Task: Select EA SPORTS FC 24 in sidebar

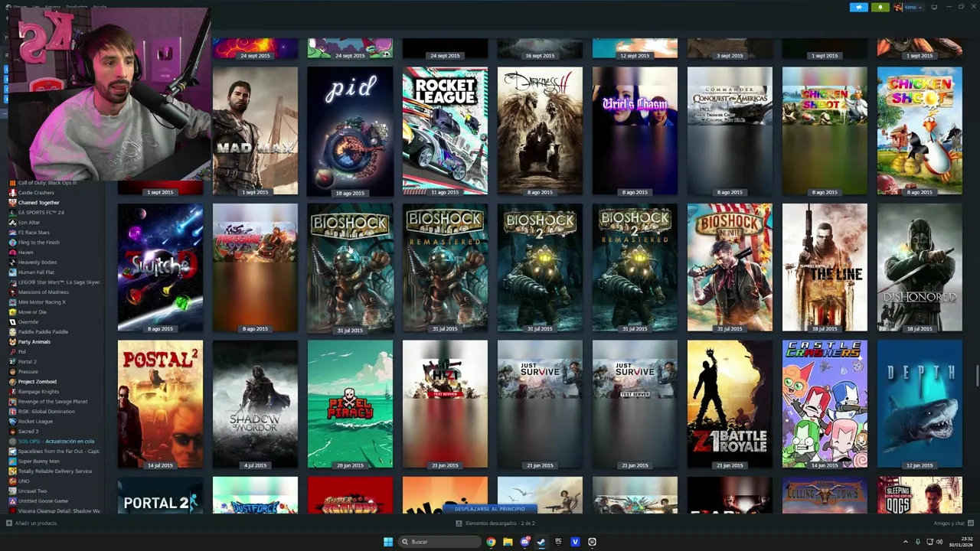Action: (41, 213)
